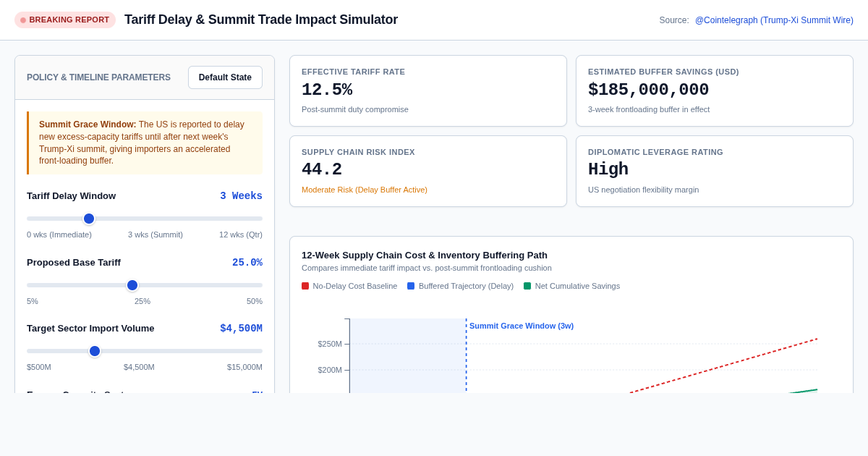Click the US negotiation flexibility margin caption
The width and height of the screenshot is (868, 456).
click(x=644, y=190)
